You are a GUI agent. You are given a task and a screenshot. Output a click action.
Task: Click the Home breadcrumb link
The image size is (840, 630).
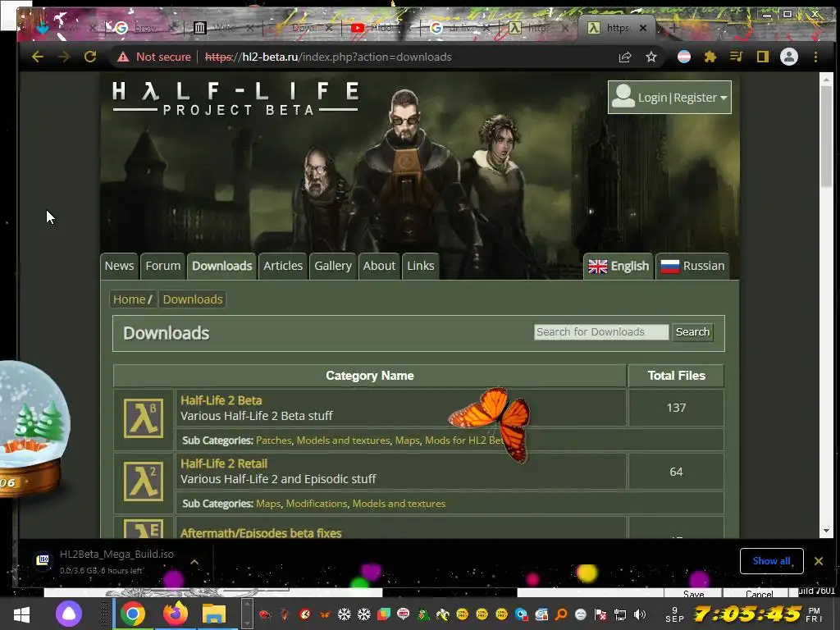(x=129, y=299)
